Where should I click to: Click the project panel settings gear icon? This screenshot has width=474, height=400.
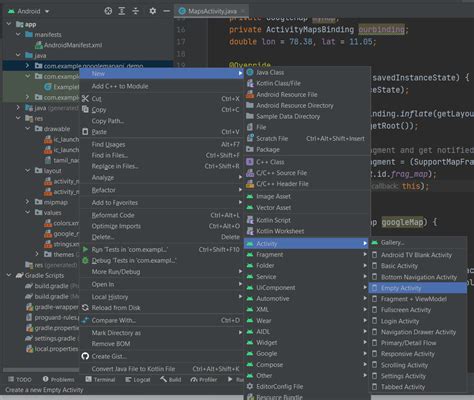point(152,11)
